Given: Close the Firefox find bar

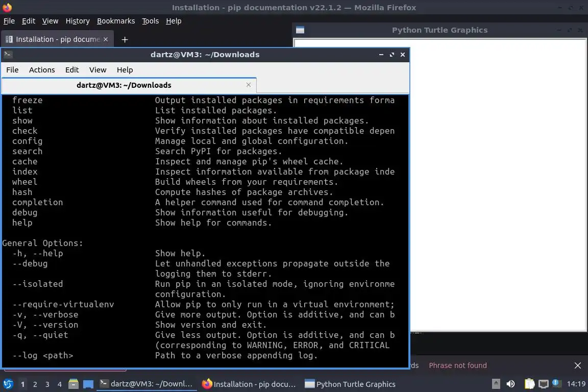Looking at the screenshot, I should click(x=577, y=365).
